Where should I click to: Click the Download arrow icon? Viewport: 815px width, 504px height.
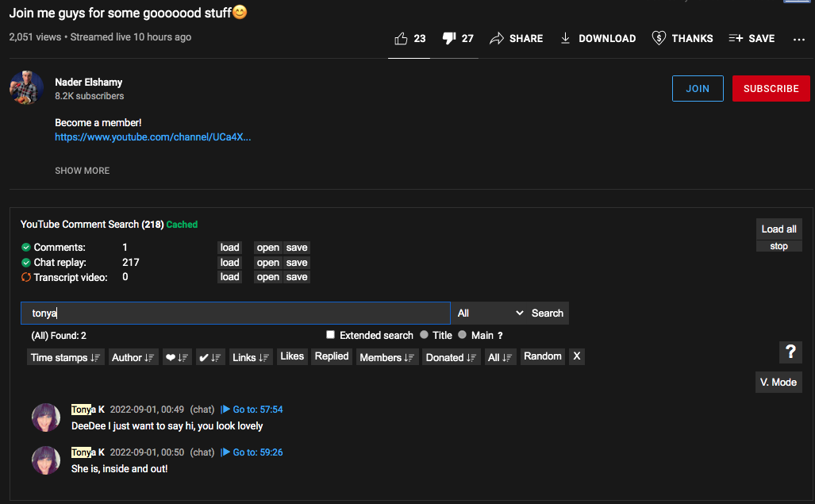[x=566, y=38]
